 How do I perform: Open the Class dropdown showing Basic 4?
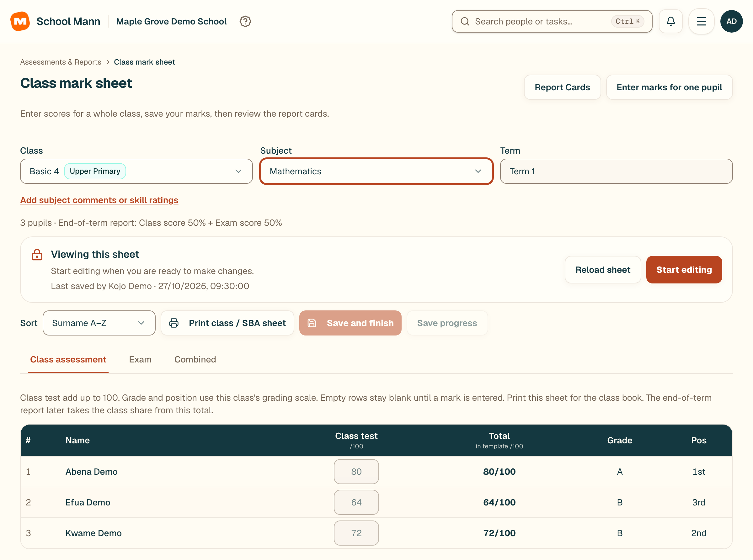click(x=136, y=171)
